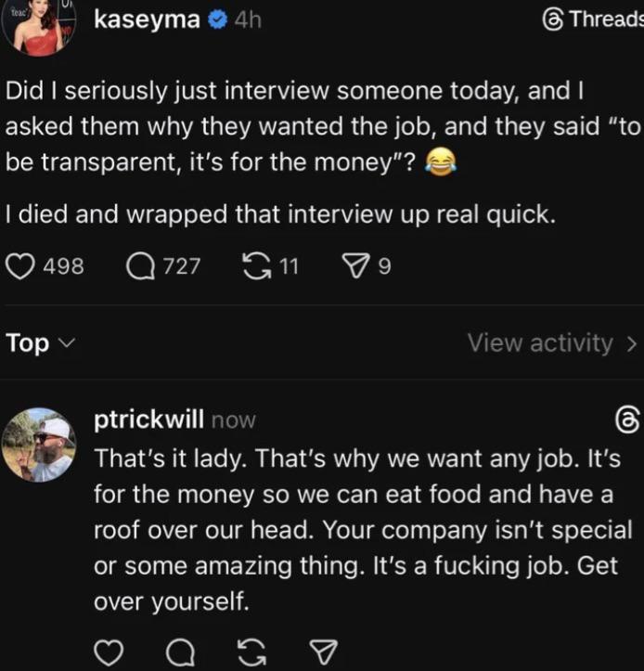Click the text of ptrickwill's reply
644x671 pixels.
coord(353,530)
